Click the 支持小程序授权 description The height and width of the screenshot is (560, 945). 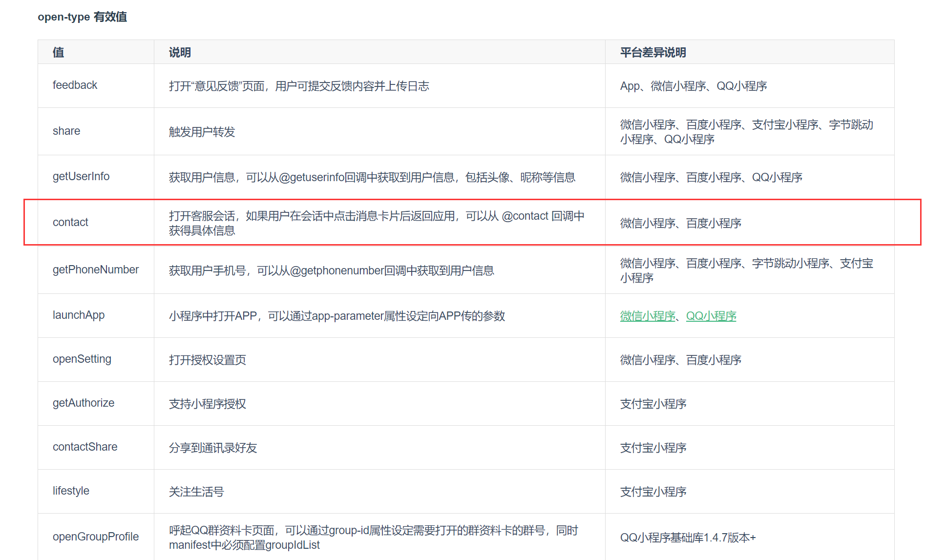pos(208,404)
